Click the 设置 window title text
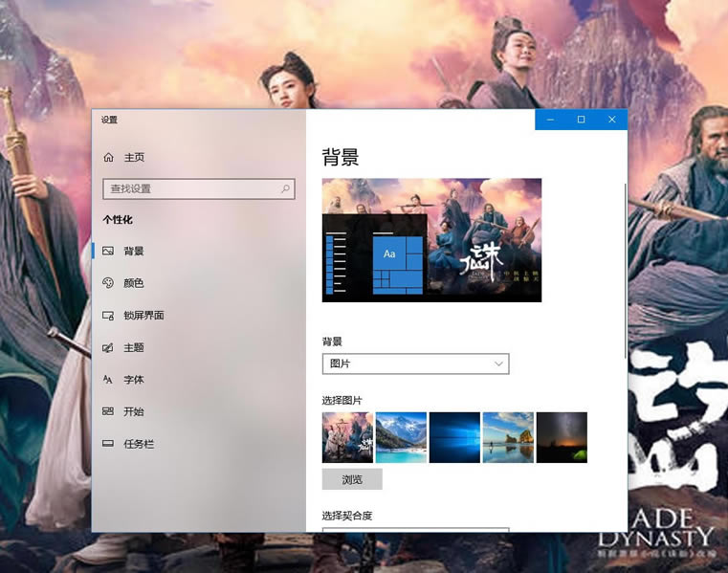This screenshot has height=573, width=728. [110, 120]
